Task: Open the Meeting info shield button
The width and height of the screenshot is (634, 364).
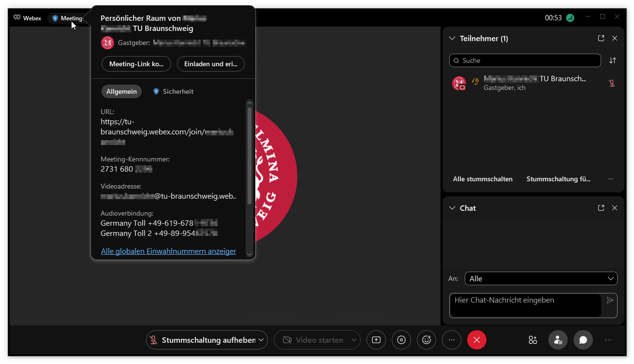Action: coord(67,18)
